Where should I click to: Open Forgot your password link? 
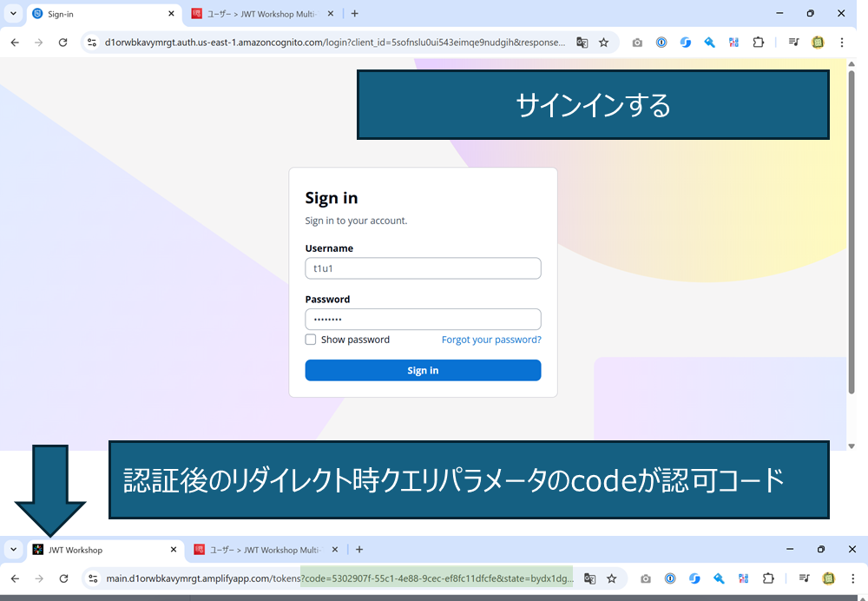491,340
